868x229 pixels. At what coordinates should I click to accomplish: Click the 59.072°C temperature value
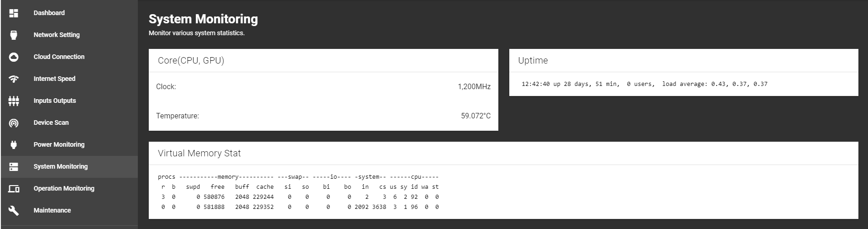pyautogui.click(x=476, y=116)
